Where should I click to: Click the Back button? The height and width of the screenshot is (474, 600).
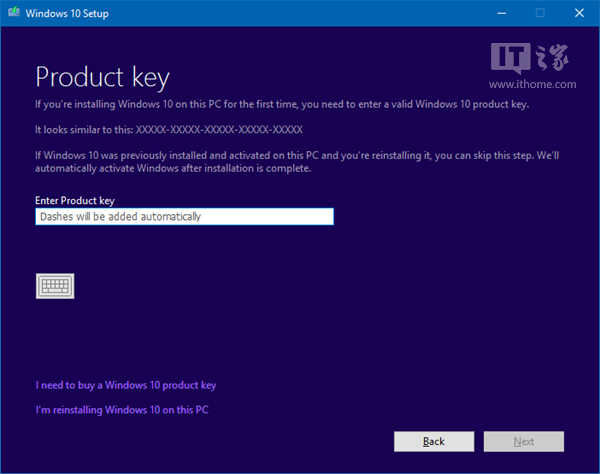point(434,441)
